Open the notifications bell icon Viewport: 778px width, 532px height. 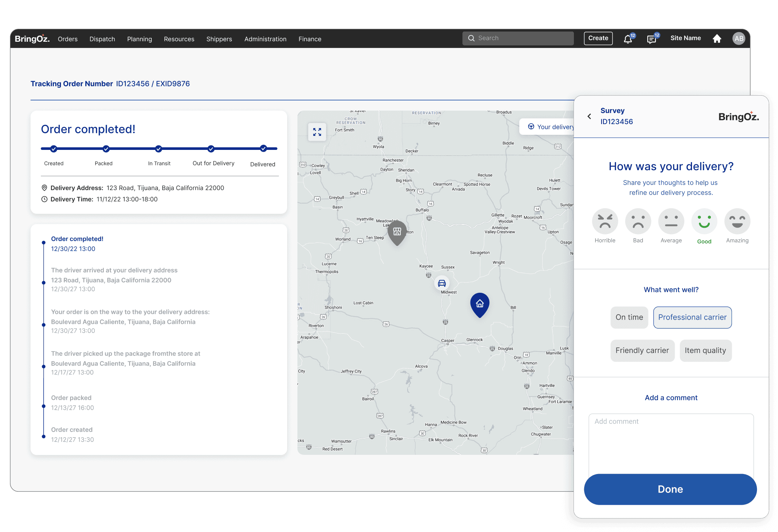(x=628, y=39)
